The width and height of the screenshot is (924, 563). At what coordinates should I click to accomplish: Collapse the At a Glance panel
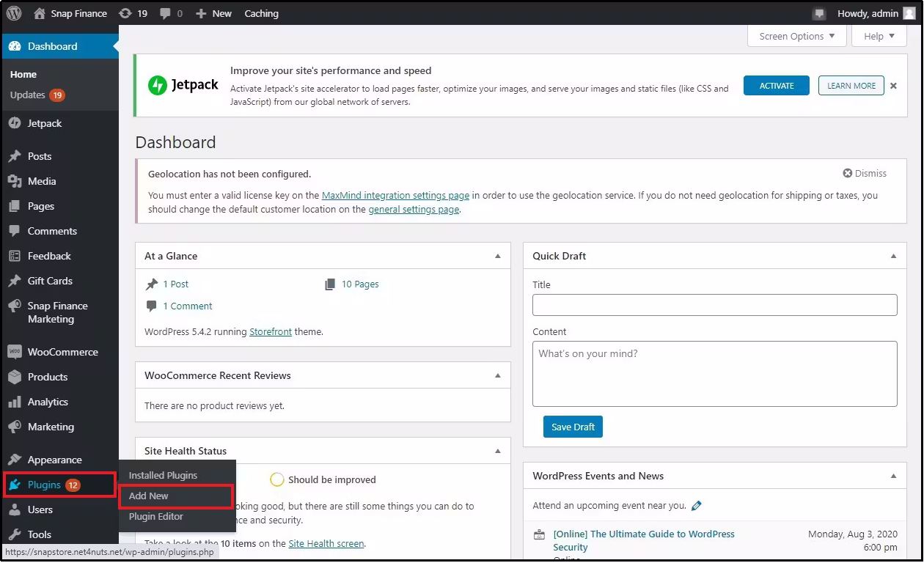coord(498,256)
